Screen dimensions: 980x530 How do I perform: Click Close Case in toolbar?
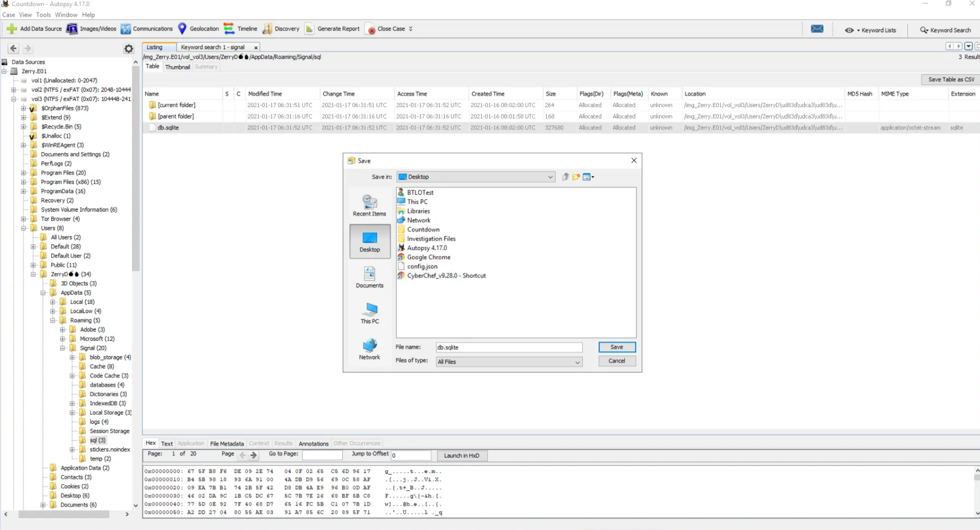click(387, 29)
